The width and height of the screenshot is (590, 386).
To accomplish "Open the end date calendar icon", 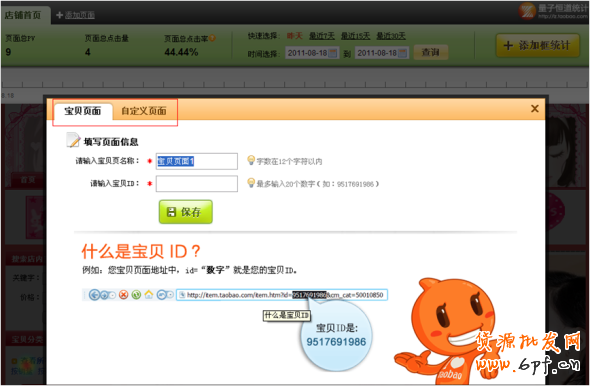I will [402, 53].
